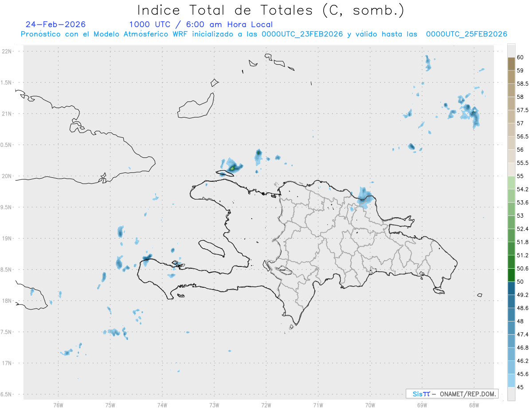Click the colorbar value "46.8"
The width and height of the screenshot is (532, 411).
click(523, 348)
